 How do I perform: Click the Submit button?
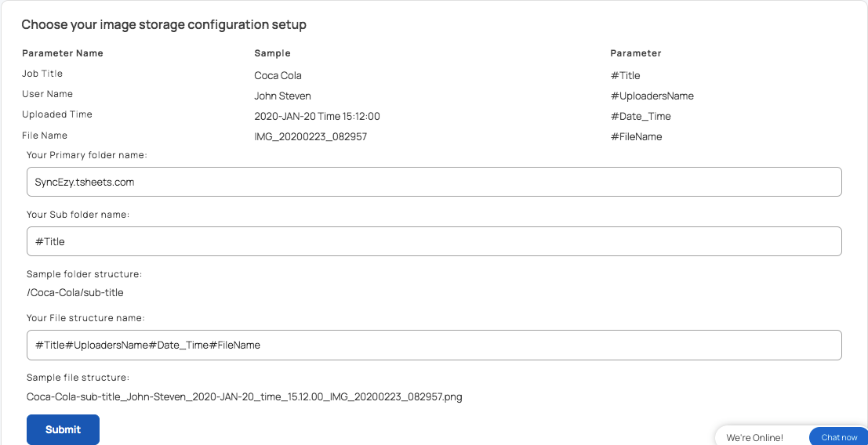point(63,429)
